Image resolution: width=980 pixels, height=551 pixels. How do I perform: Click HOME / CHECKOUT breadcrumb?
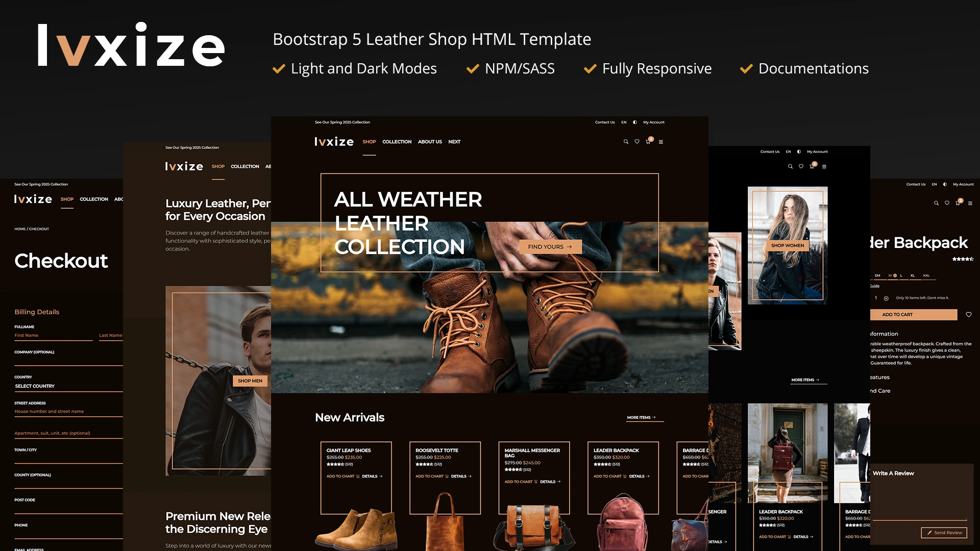[32, 229]
